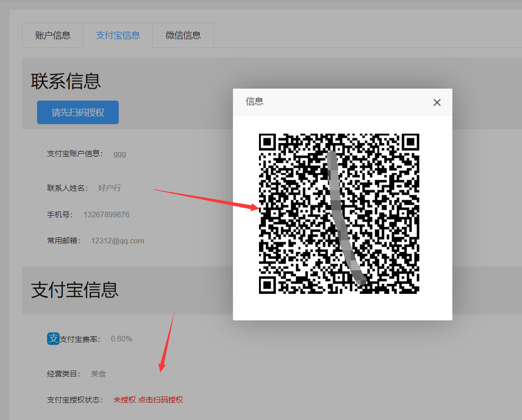
Task: Close the 信息 QR code dialog
Action: pyautogui.click(x=437, y=103)
